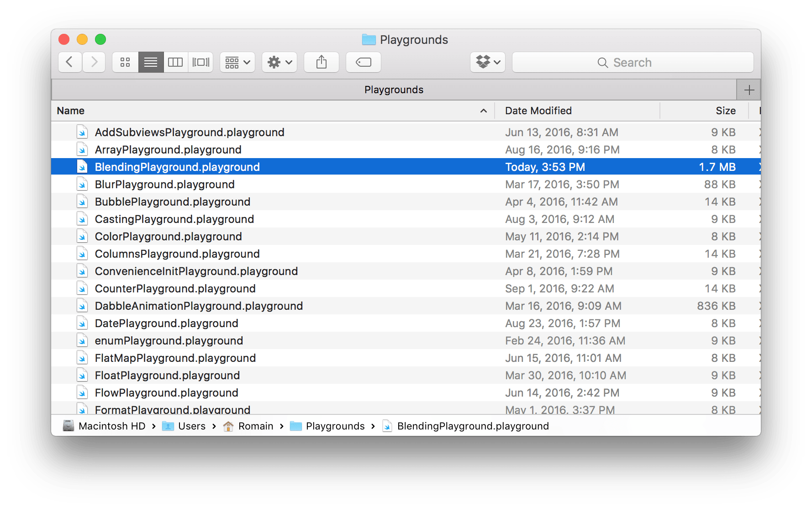The width and height of the screenshot is (812, 509).
Task: Click the Edit Tags icon
Action: click(363, 62)
